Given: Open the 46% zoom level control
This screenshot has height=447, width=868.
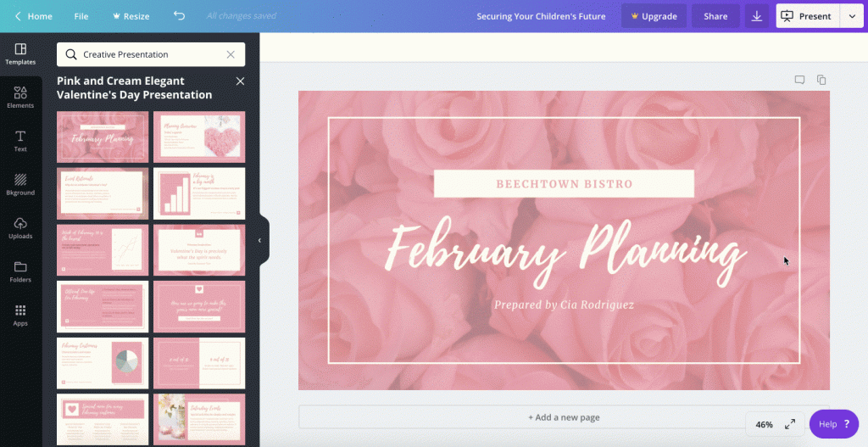Looking at the screenshot, I should [x=764, y=424].
